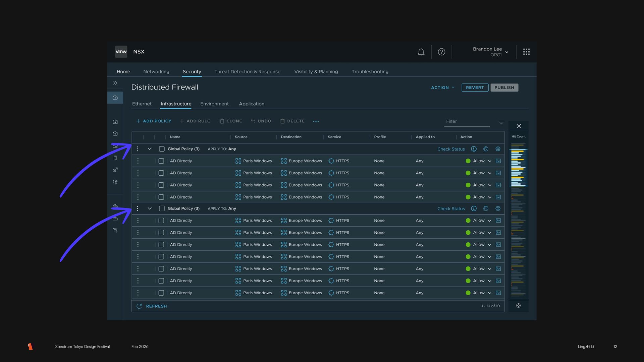Open the apps grid launcher icon

(x=526, y=52)
